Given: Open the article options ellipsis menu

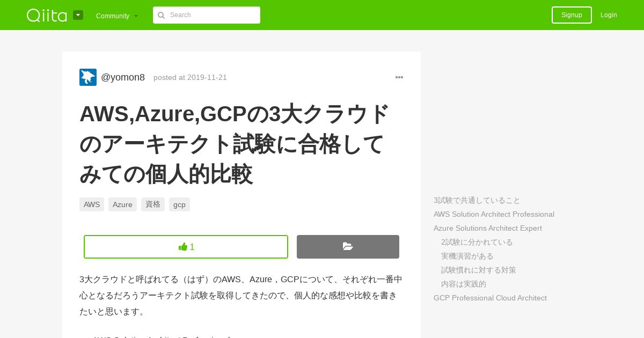Looking at the screenshot, I should (399, 77).
